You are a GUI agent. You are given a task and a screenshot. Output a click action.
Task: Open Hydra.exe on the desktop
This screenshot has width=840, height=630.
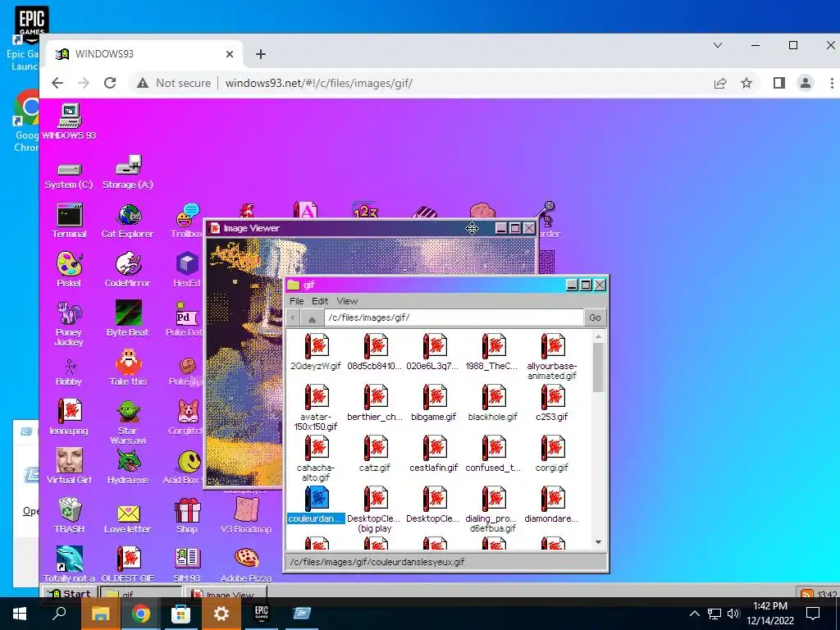coord(128,461)
